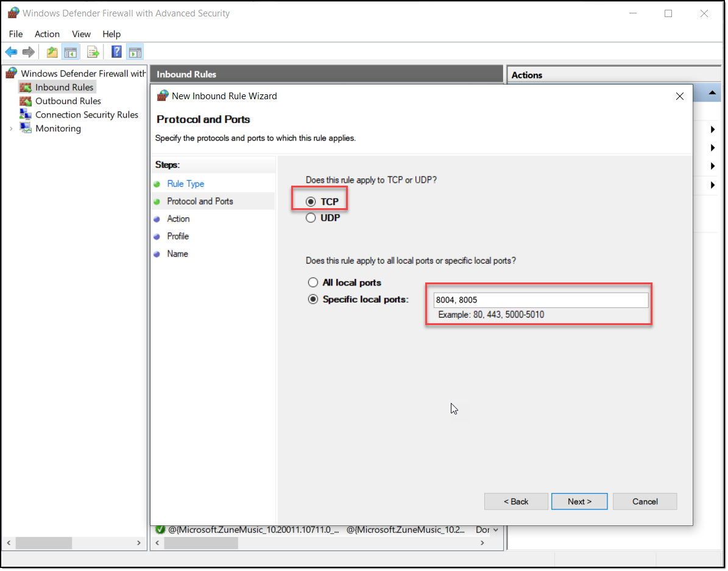Select Connection Security Rules icon in tree

pyautogui.click(x=26, y=114)
